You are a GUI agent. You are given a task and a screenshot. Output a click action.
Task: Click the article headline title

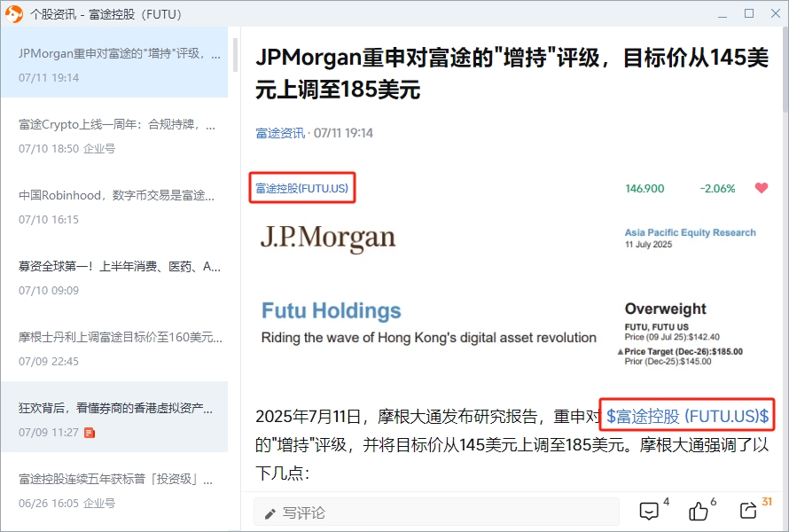point(512,74)
